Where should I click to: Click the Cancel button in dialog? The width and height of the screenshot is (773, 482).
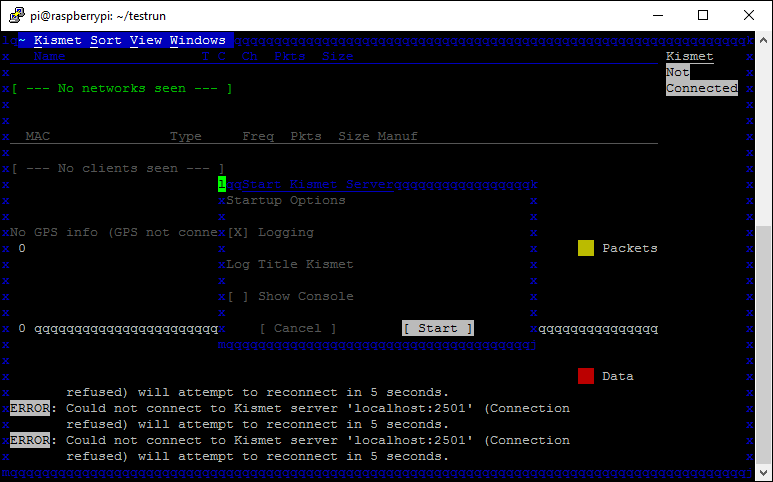tap(298, 328)
